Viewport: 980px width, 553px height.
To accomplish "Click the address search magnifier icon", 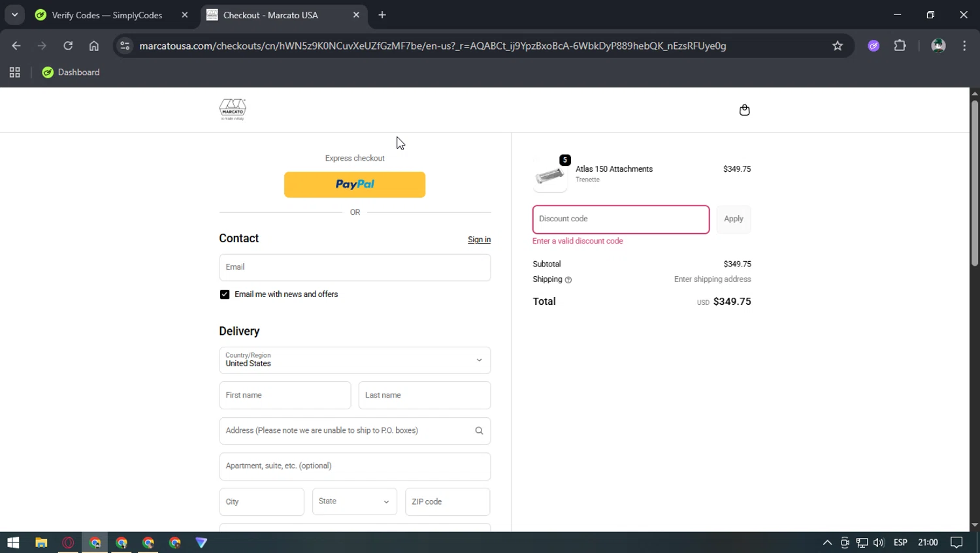I will pyautogui.click(x=479, y=431).
